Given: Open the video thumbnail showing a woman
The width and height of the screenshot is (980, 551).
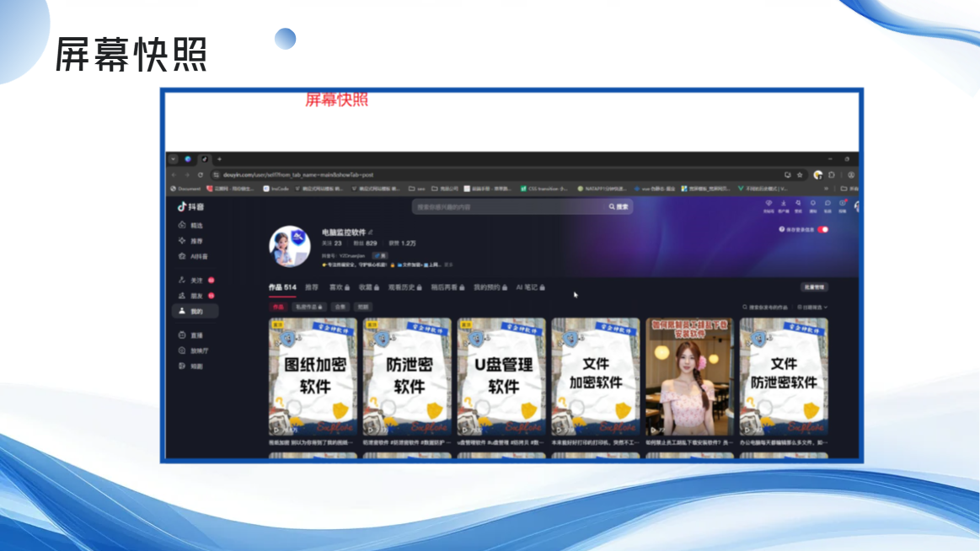Looking at the screenshot, I should (x=689, y=377).
